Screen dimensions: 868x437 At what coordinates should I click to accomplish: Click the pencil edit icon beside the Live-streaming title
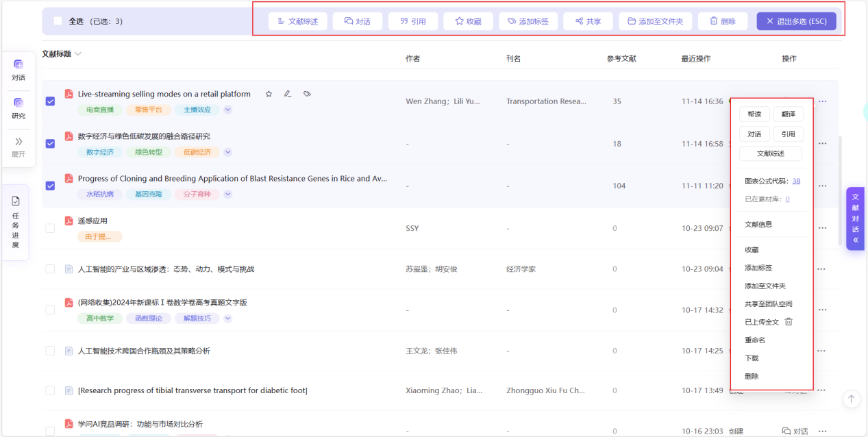288,94
